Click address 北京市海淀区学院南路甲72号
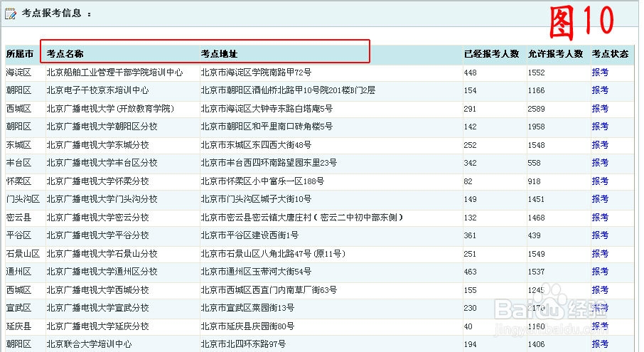The height and width of the screenshot is (352, 644). click(256, 73)
